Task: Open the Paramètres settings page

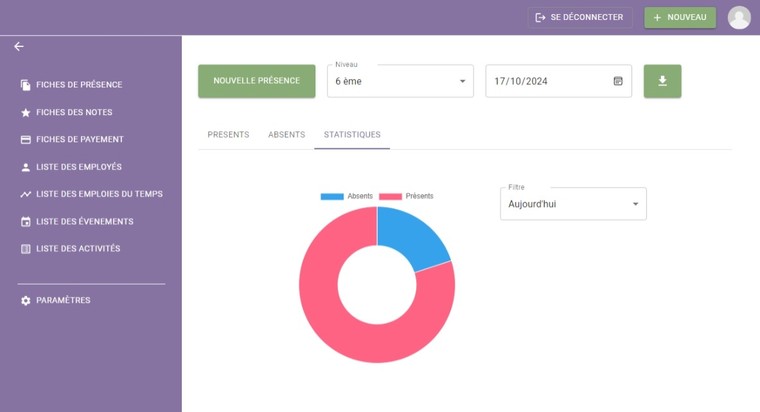Action: pyautogui.click(x=63, y=301)
